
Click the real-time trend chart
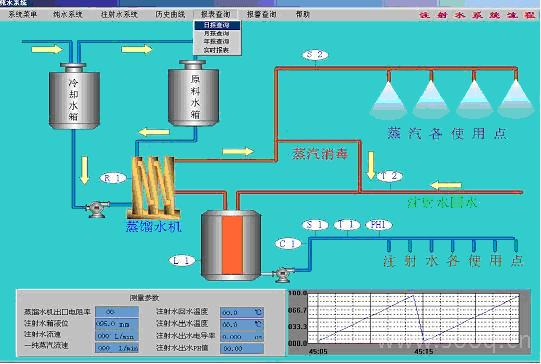(409, 322)
